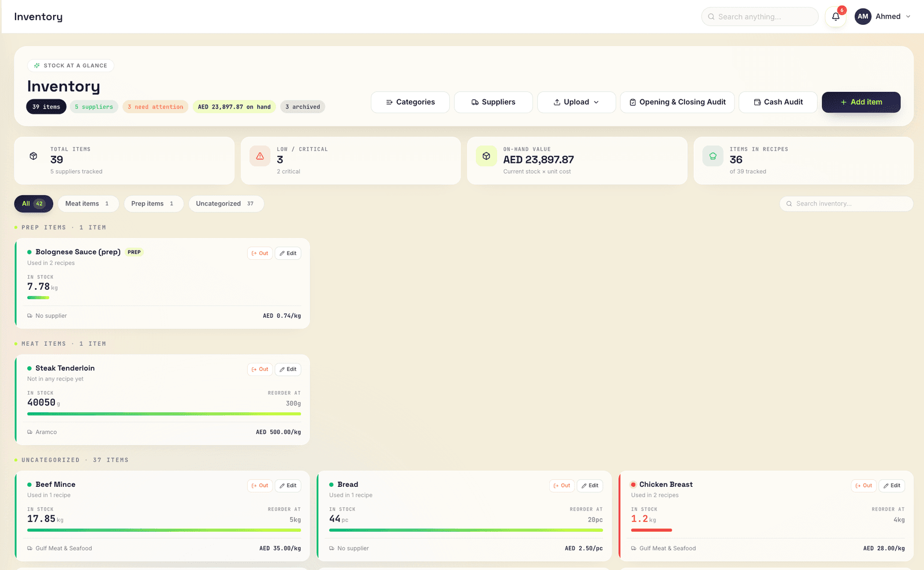Viewport: 924px width, 570px height.
Task: Click the PREP badge on Bolognese Sauce
Action: (x=134, y=252)
